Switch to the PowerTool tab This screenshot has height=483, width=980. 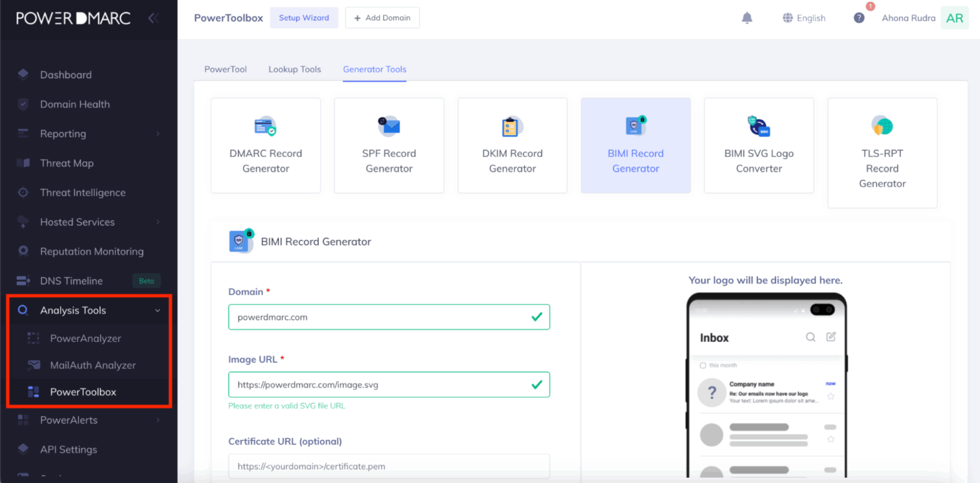pos(225,69)
